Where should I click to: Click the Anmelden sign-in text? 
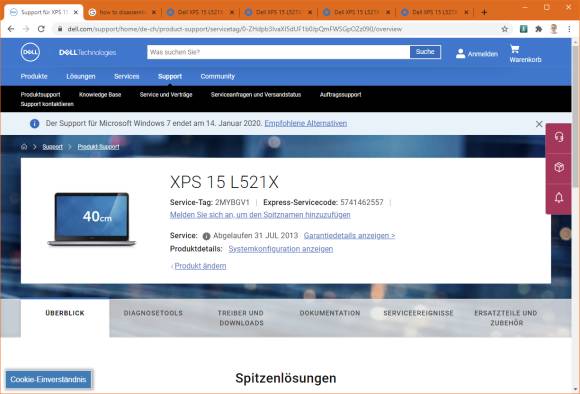pyautogui.click(x=483, y=54)
